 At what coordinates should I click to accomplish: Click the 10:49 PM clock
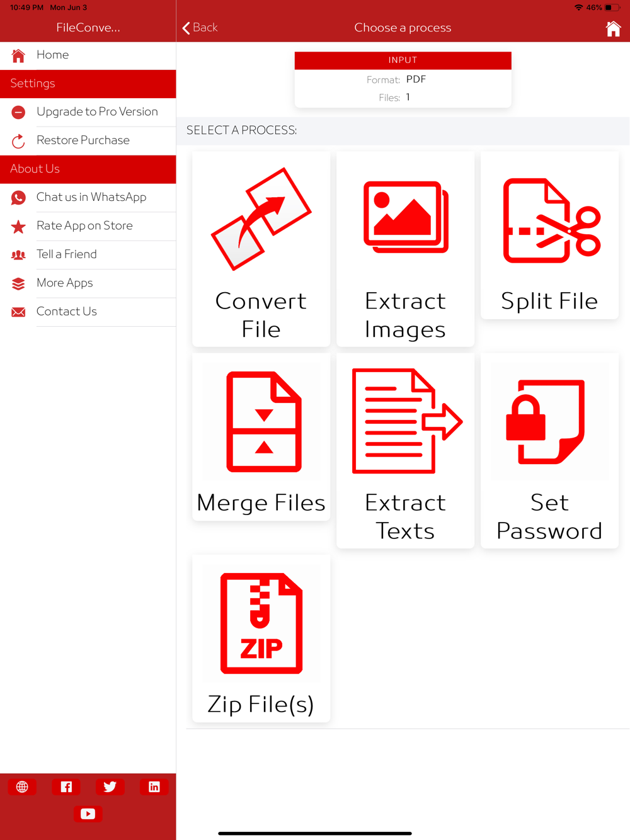[26, 8]
